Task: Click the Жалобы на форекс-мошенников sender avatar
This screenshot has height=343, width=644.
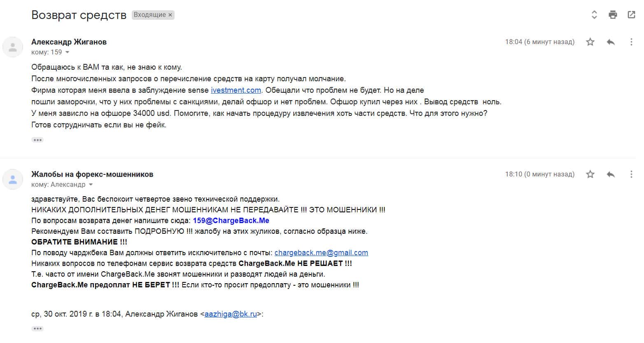Action: pos(13,179)
